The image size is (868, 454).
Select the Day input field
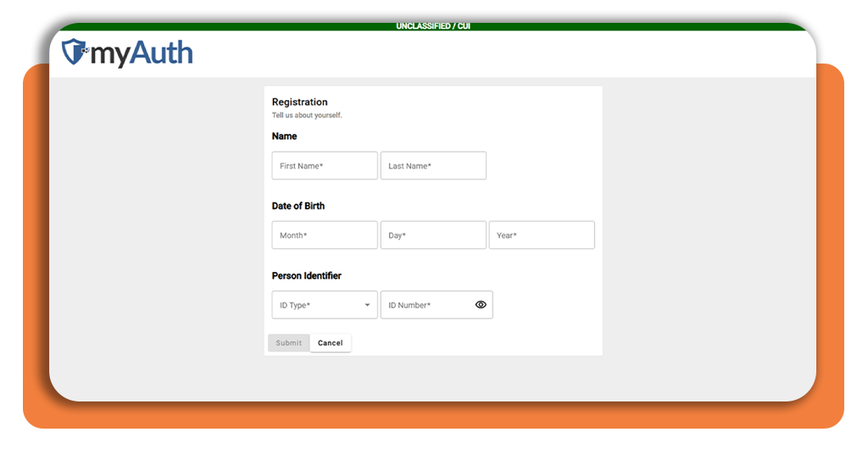pos(433,235)
